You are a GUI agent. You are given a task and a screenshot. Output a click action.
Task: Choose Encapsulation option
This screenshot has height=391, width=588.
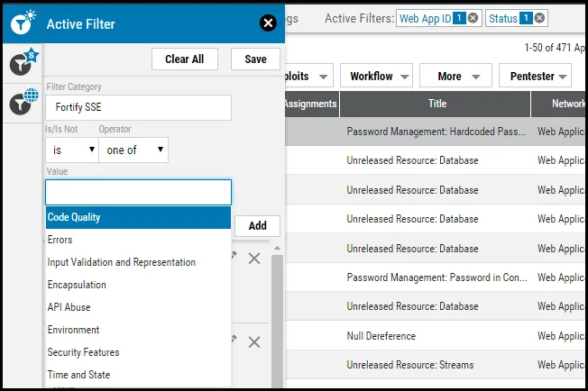coord(138,285)
